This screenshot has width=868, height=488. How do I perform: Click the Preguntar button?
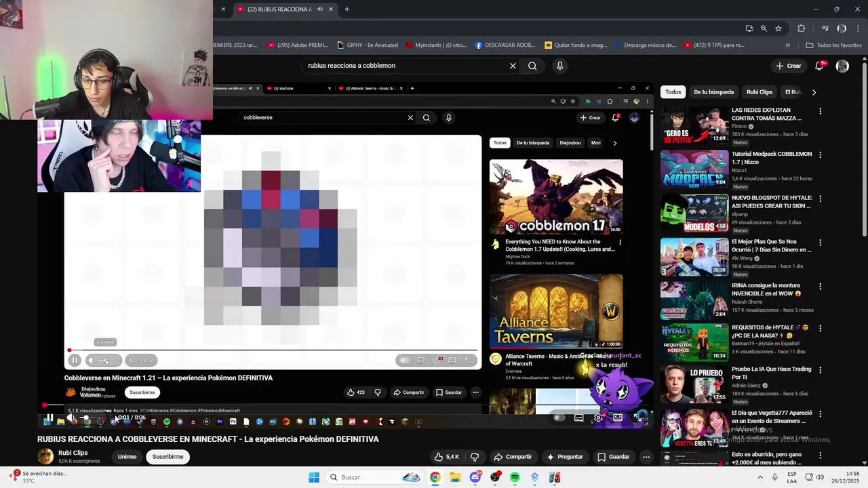click(x=565, y=457)
